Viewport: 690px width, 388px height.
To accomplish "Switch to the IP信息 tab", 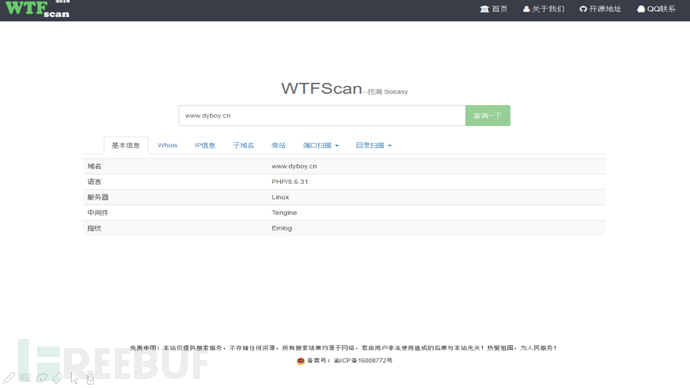I will point(205,145).
